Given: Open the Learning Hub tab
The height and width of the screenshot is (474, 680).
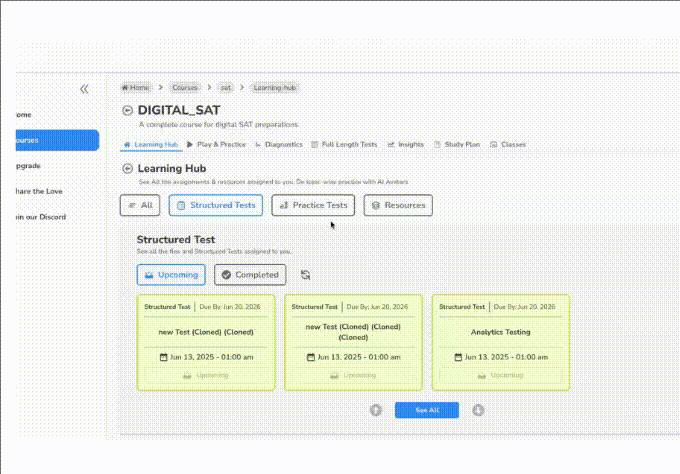Looking at the screenshot, I should (x=151, y=144).
